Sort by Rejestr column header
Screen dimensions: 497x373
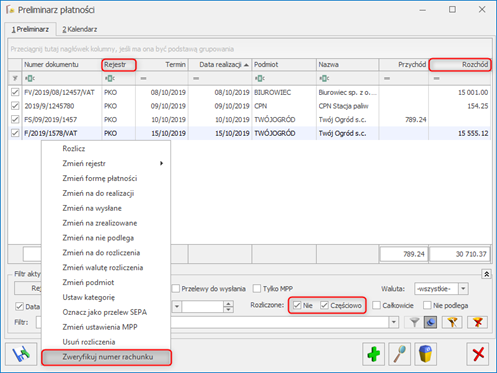tap(119, 64)
